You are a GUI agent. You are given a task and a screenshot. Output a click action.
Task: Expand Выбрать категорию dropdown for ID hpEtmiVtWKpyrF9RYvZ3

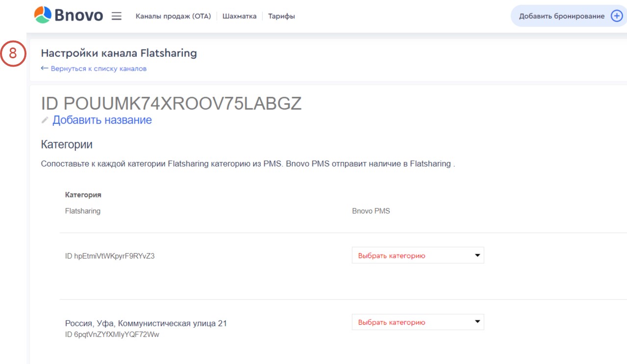(x=418, y=255)
